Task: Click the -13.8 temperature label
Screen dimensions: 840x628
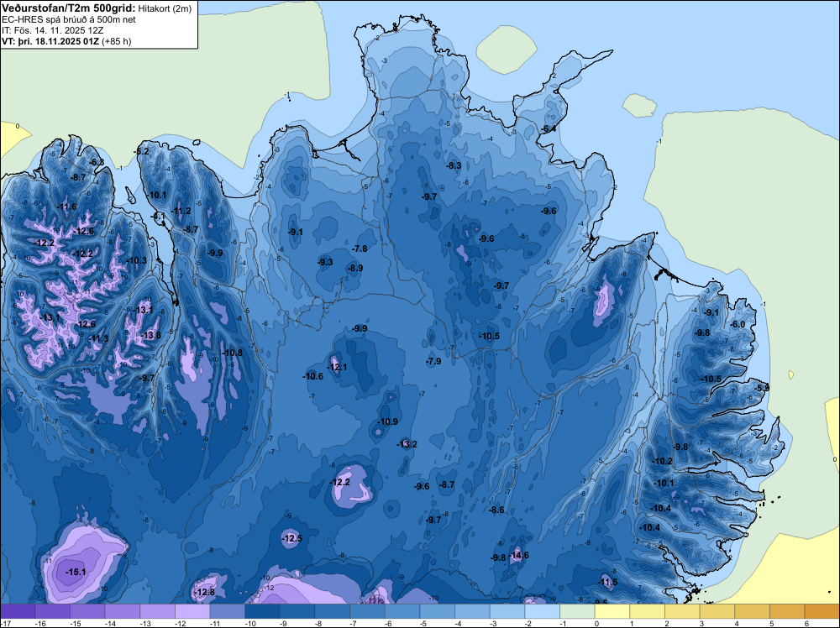Action: click(x=150, y=335)
